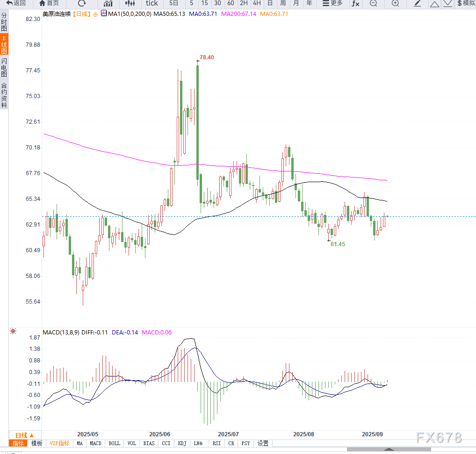This screenshot has height=454, width=476.
Task: Click the 2025/06 date axis label
Action: tap(159, 434)
